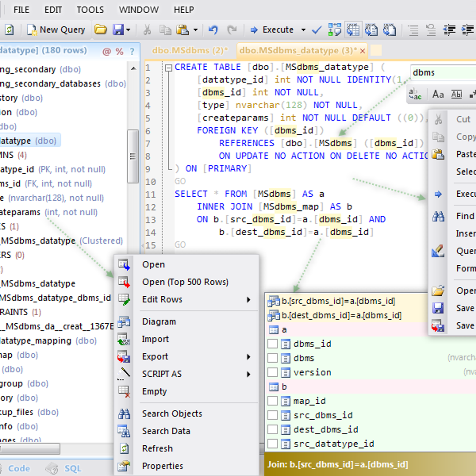Viewport: 476px width, 476px height.
Task: Click the Execute button
Action: tap(272, 30)
